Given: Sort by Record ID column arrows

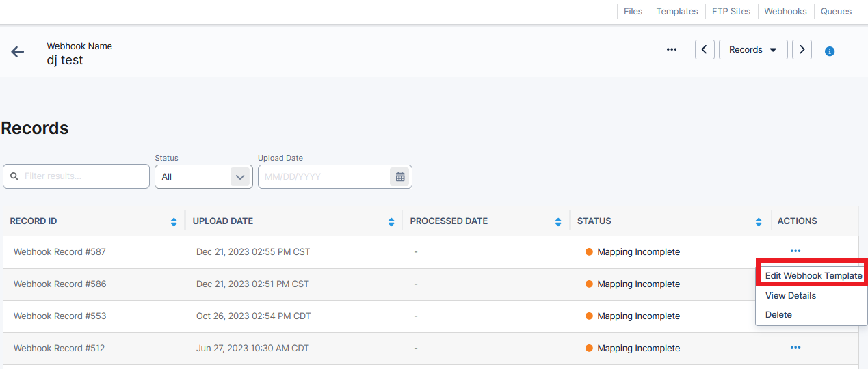Looking at the screenshot, I should tap(174, 221).
